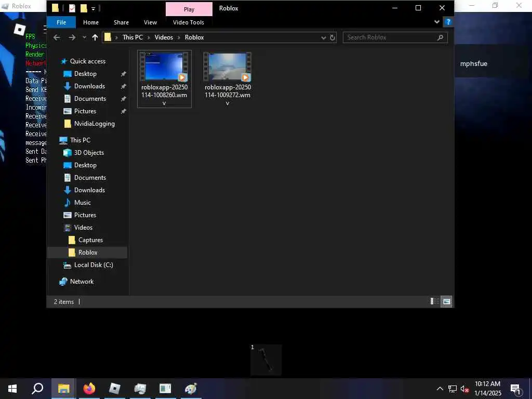Go up one folder level

coord(95,37)
